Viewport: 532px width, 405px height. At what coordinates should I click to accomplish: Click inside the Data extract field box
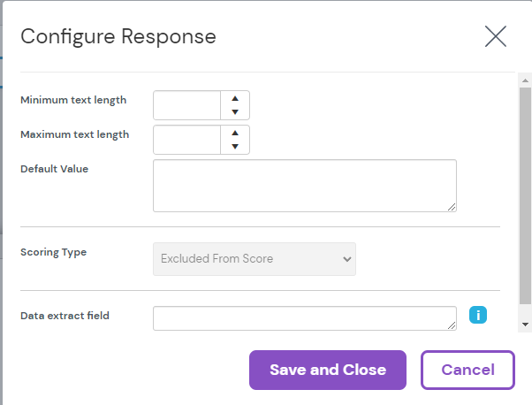[304, 318]
